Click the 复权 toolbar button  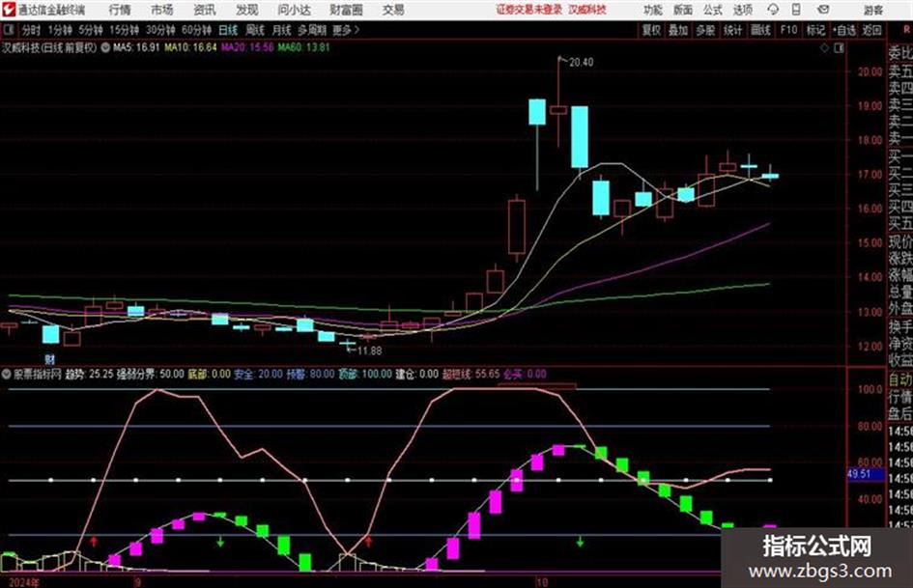(651, 30)
